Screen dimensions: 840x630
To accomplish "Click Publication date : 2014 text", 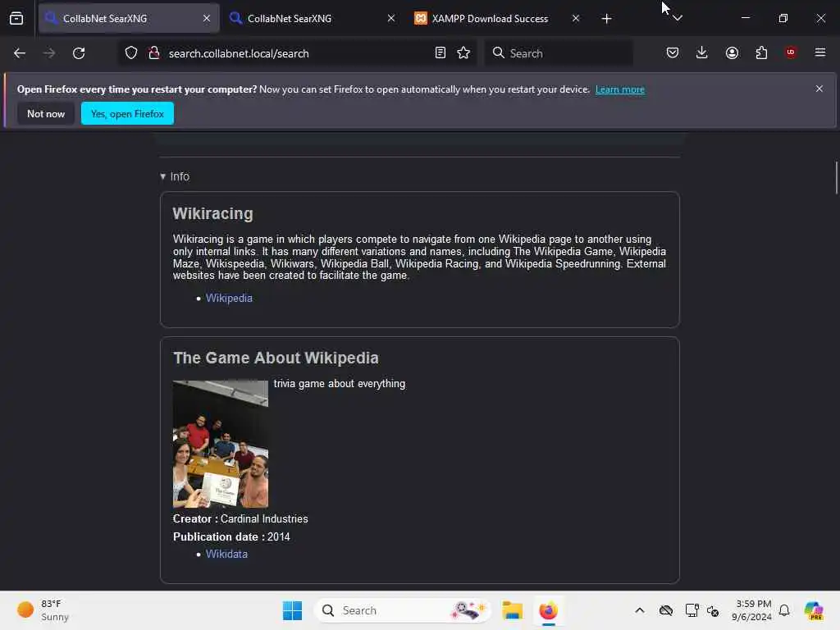I will [231, 536].
